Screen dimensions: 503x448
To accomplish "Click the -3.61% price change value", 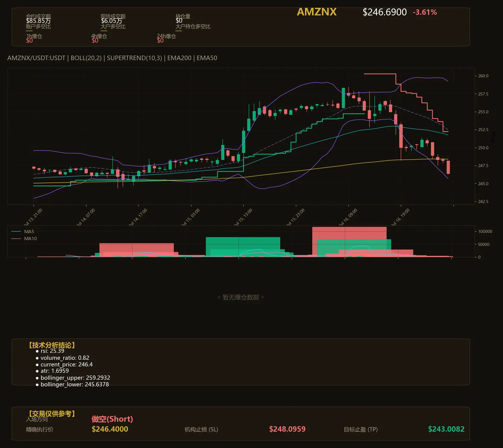I will click(x=425, y=12).
